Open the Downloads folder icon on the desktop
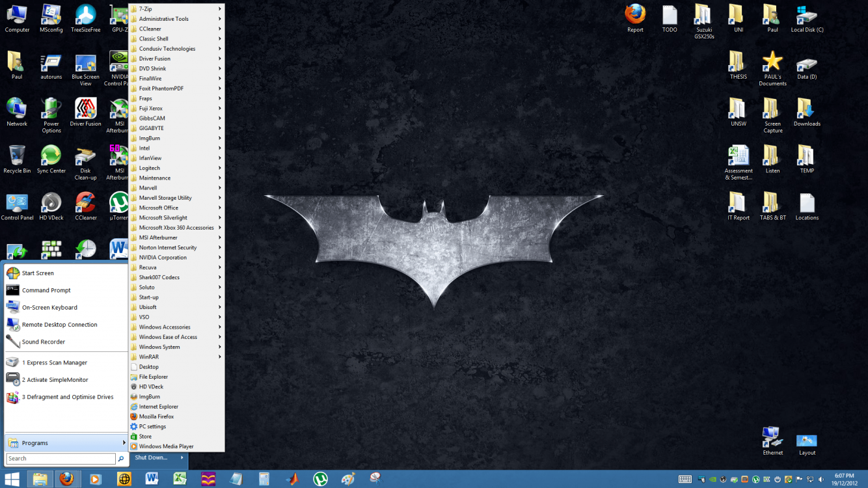The image size is (868, 488). coord(807,112)
